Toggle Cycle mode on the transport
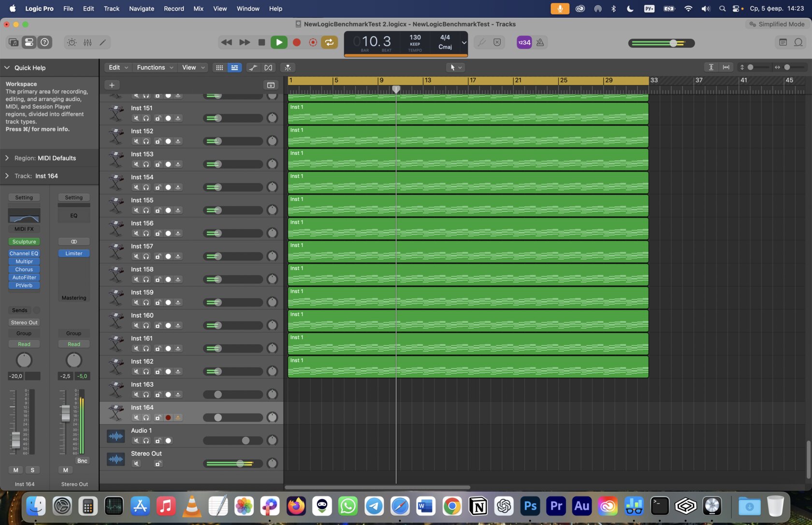The width and height of the screenshot is (812, 525). point(330,43)
